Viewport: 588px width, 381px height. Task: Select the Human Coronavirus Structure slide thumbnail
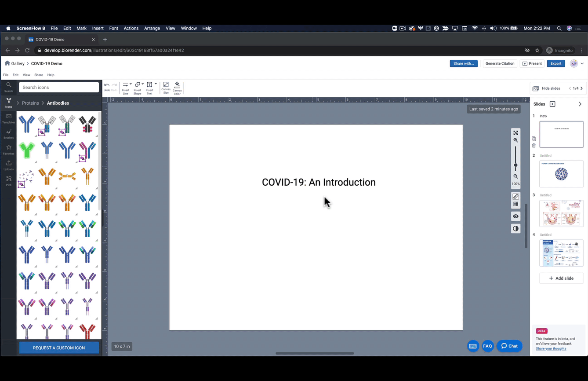(x=561, y=174)
